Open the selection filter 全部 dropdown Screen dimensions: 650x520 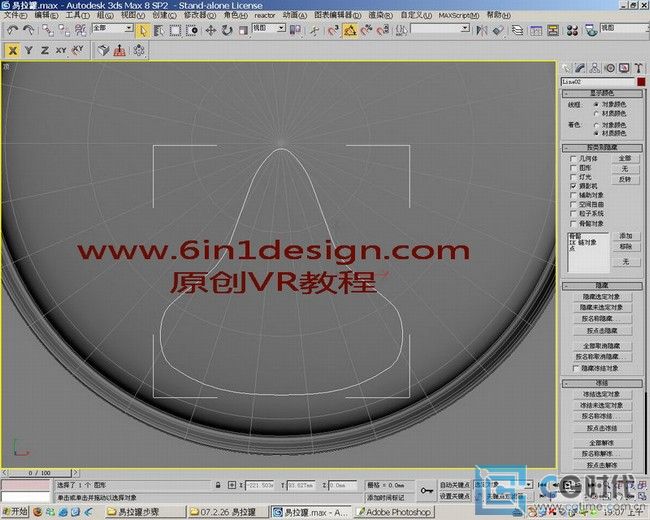coord(129,28)
